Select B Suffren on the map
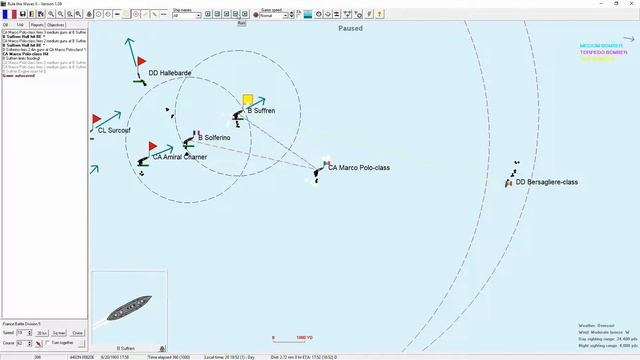Image resolution: width=640 pixels, height=360 pixels. (x=238, y=117)
